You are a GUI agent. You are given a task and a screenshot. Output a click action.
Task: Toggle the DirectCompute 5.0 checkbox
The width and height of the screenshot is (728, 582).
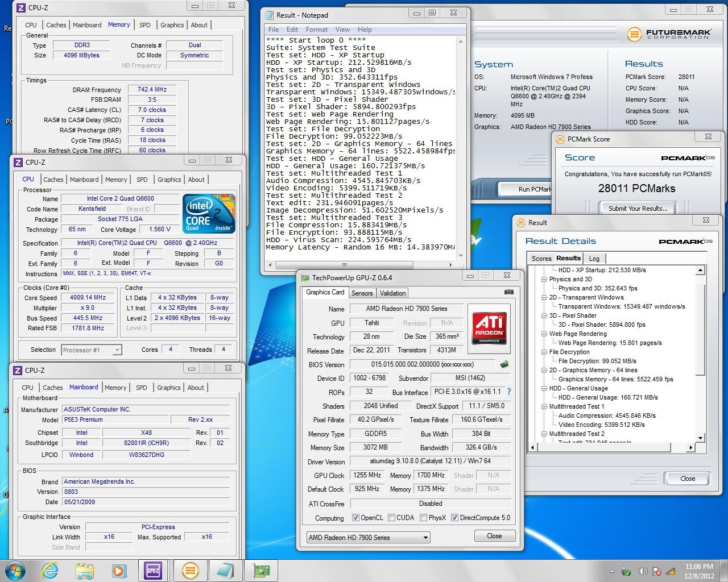pos(454,518)
